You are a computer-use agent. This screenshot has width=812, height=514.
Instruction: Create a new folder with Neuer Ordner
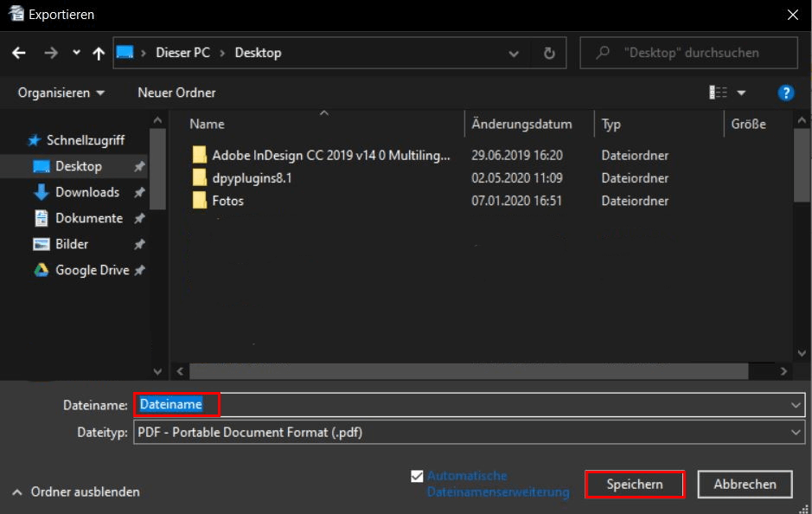tap(176, 93)
